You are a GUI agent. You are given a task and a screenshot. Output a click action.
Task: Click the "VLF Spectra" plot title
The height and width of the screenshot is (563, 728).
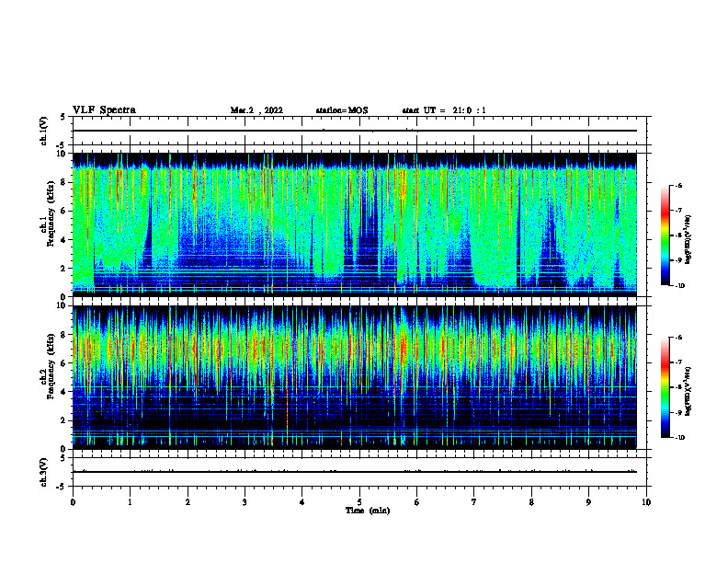[x=104, y=109]
